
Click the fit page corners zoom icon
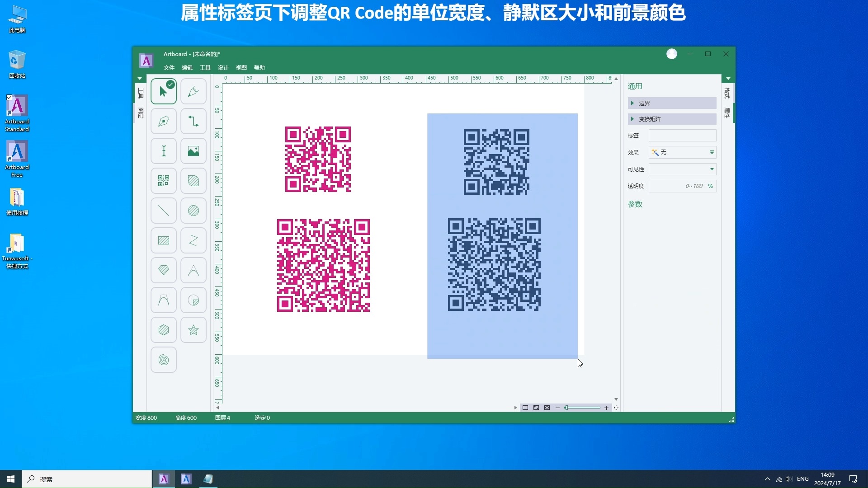click(536, 408)
